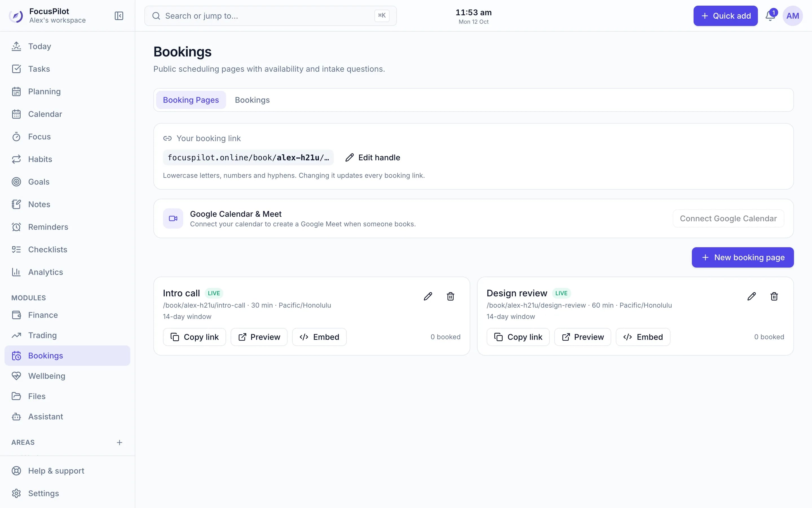Image resolution: width=812 pixels, height=508 pixels.
Task: Add a new area with plus icon
Action: click(x=120, y=443)
